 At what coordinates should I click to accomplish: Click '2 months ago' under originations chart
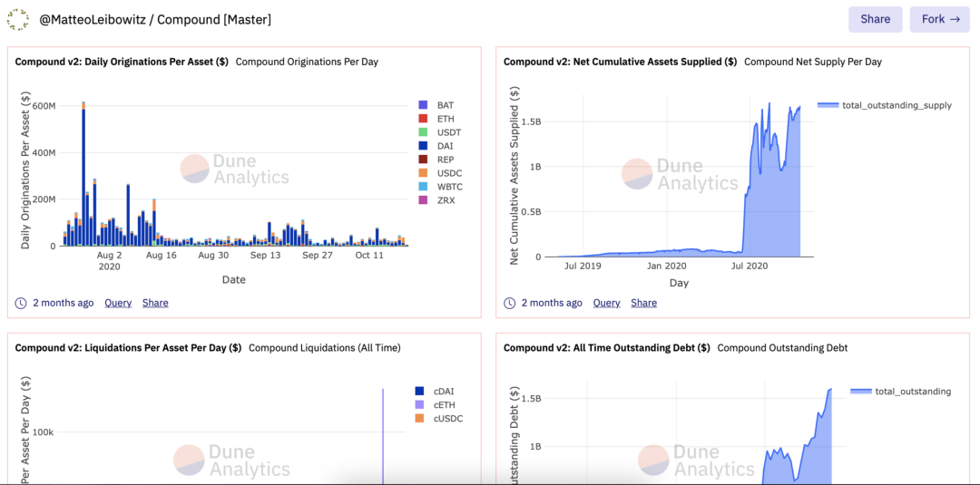coord(64,303)
